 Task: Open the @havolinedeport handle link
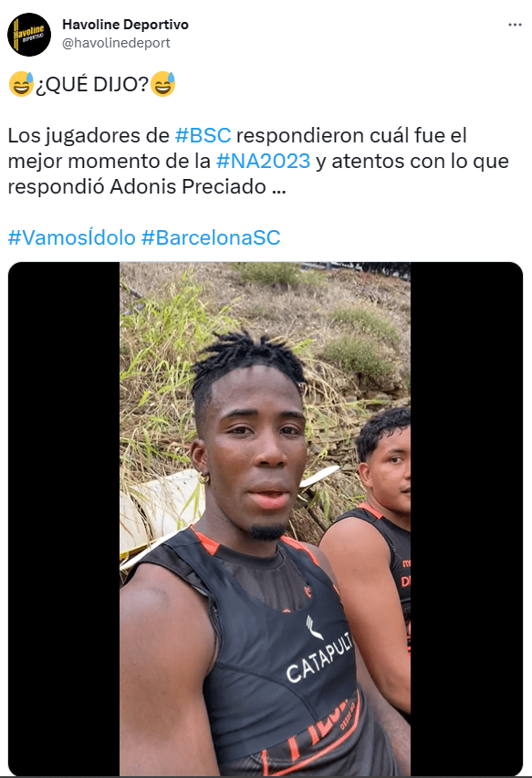[116, 43]
